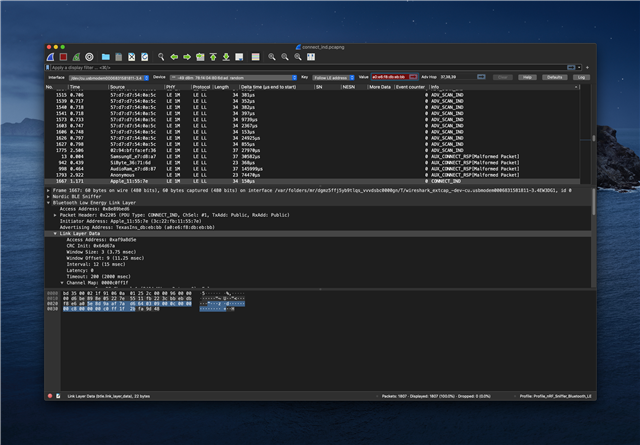Image resolution: width=640 pixels, height=445 pixels.
Task: Click the Help button
Action: [527, 77]
